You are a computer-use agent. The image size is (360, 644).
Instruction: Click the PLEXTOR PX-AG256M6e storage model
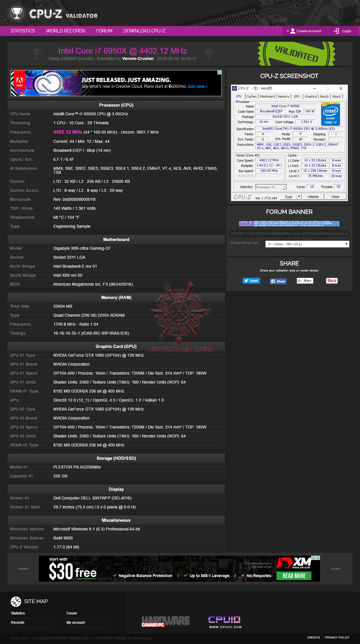(77, 467)
